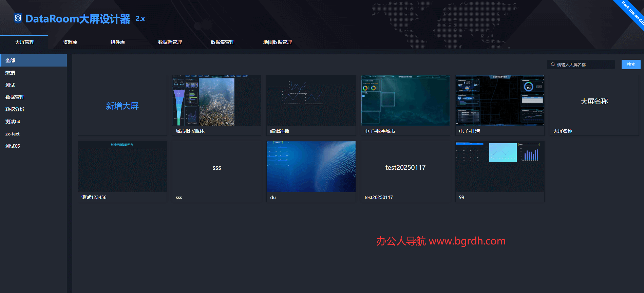Open the test20250117 screen card
644x293 pixels.
[405, 167]
